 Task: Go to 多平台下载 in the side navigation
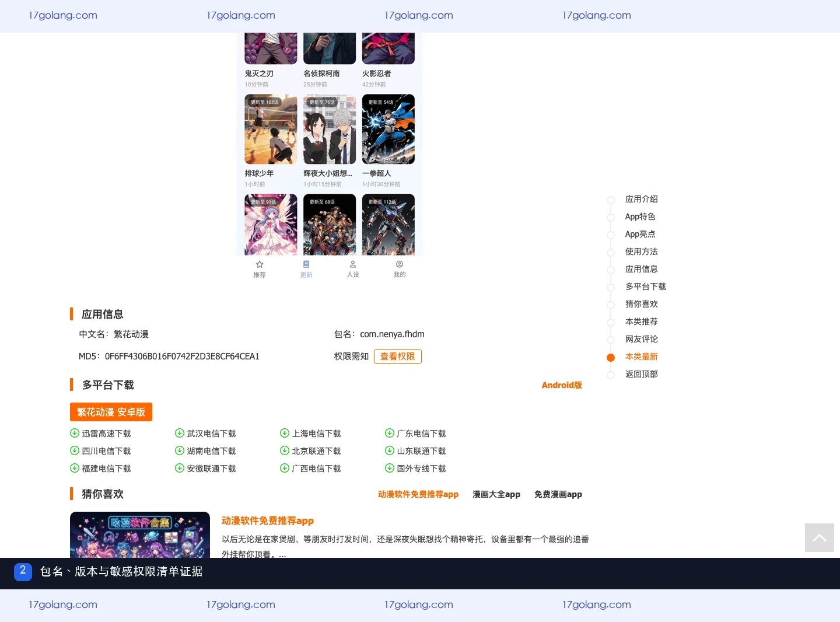click(646, 286)
